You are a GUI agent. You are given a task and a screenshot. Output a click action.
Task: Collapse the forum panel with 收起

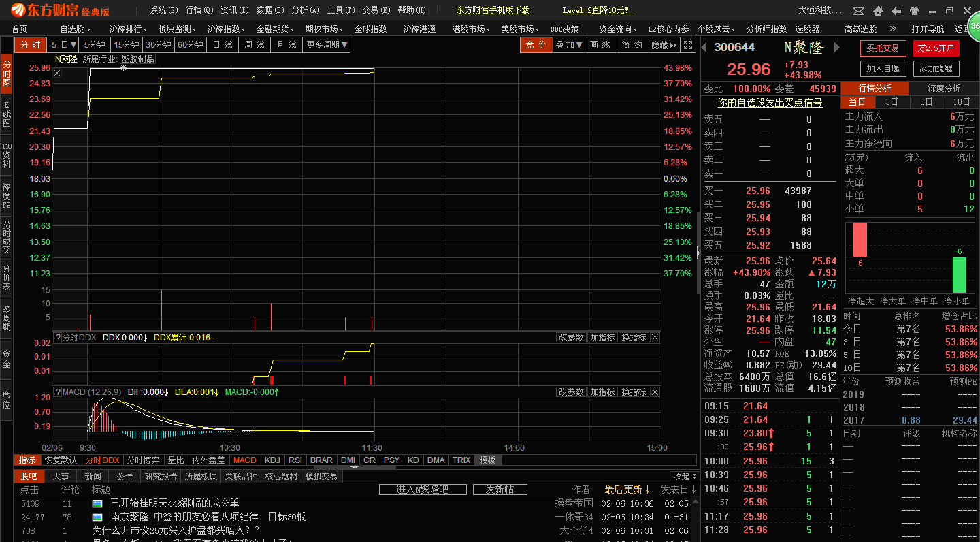[x=683, y=476]
